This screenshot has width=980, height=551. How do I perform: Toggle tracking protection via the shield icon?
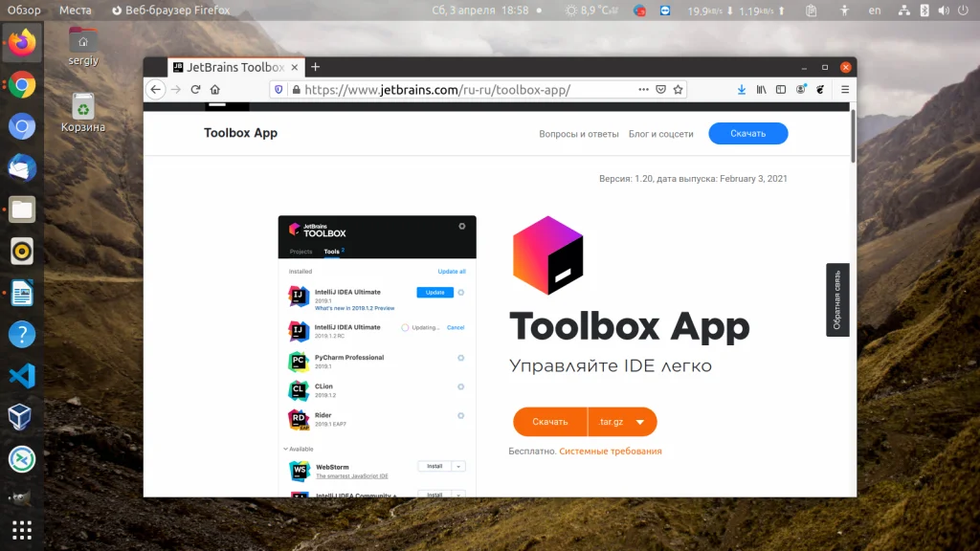(278, 89)
